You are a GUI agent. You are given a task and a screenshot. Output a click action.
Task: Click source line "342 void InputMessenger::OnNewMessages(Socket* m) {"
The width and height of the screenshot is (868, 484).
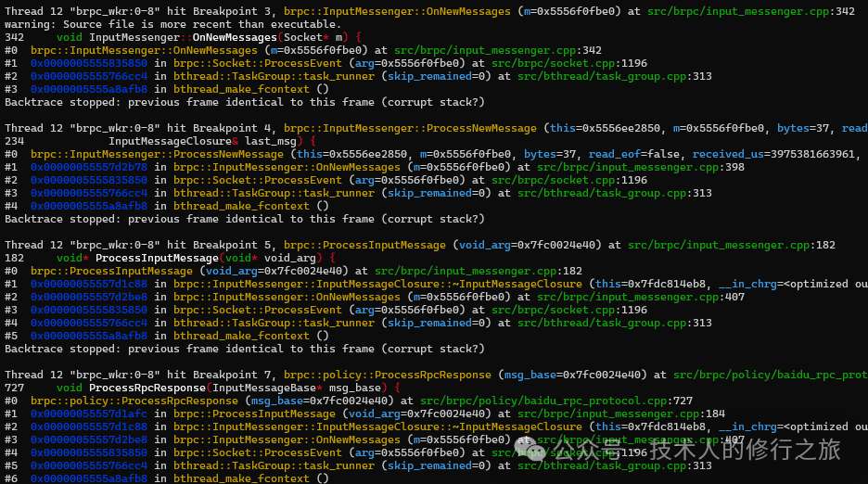point(184,37)
